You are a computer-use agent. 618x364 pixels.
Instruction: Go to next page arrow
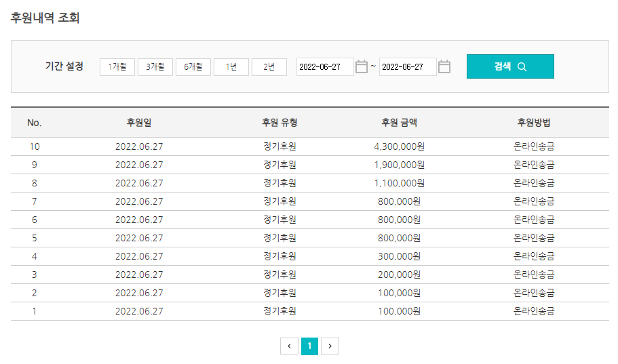click(x=330, y=346)
